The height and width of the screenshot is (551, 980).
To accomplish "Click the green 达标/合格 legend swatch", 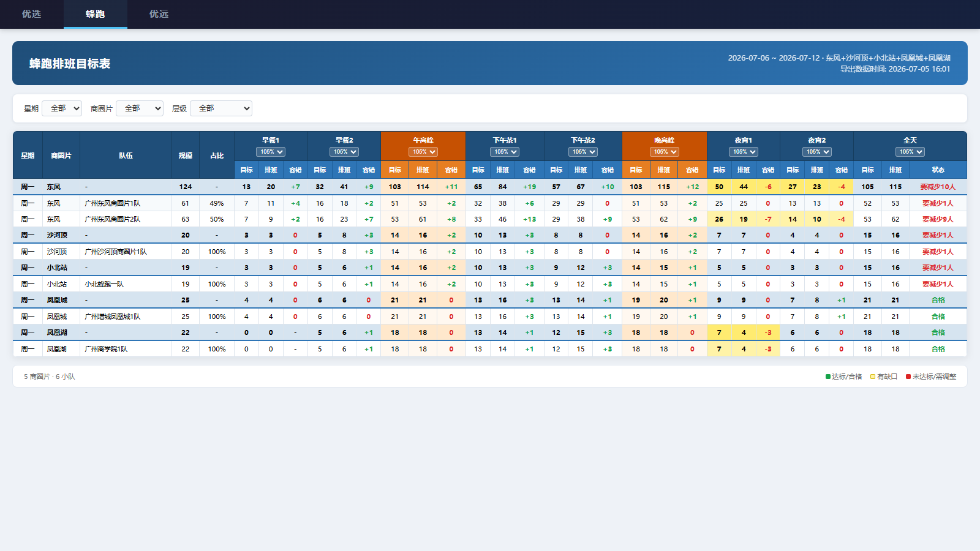I will [x=828, y=377].
